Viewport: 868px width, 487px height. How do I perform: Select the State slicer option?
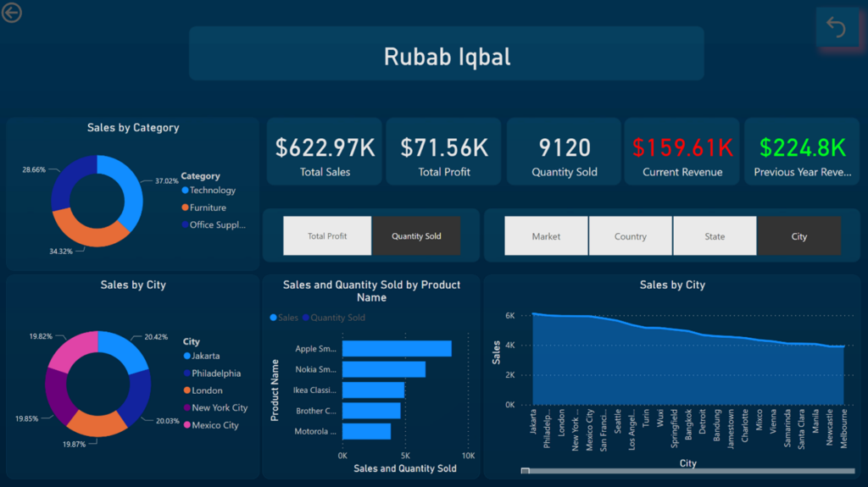(715, 236)
